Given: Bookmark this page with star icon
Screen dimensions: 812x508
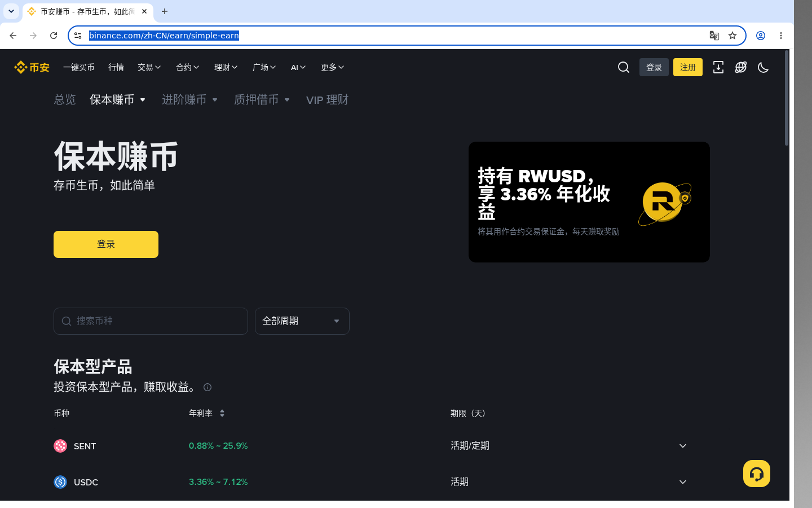Looking at the screenshot, I should pyautogui.click(x=732, y=36).
